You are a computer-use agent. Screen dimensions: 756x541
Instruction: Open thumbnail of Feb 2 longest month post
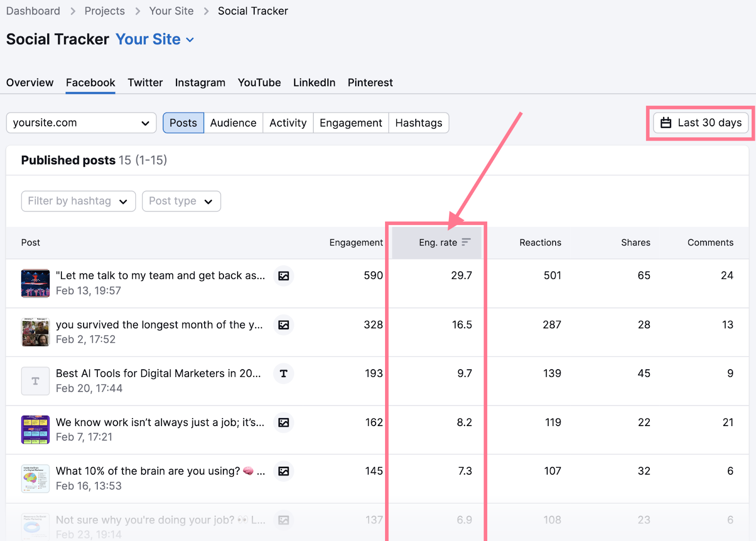pos(35,332)
